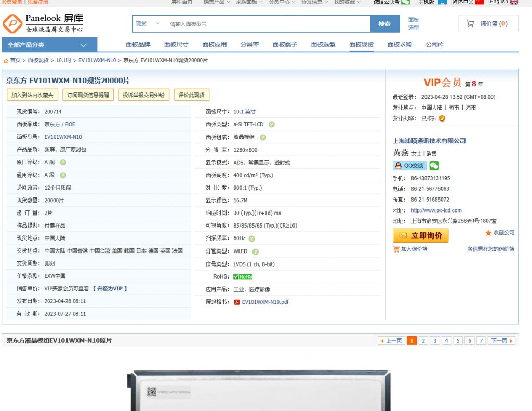The image size is (532, 411).
Task: Click the home icon in the breadcrumb
Action: [x=6, y=61]
